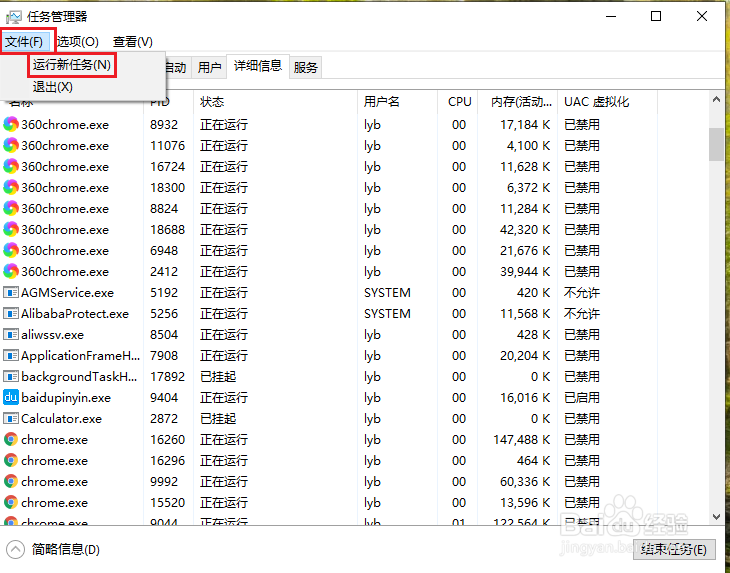The height and width of the screenshot is (573, 730).
Task: Click memory value 147,488 K
Action: click(x=522, y=439)
